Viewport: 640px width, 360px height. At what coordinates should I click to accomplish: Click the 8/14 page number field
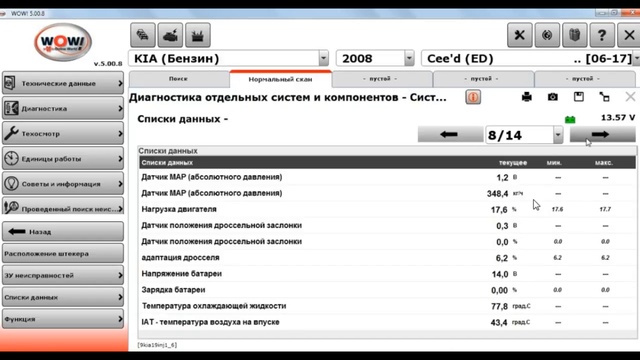coord(519,135)
